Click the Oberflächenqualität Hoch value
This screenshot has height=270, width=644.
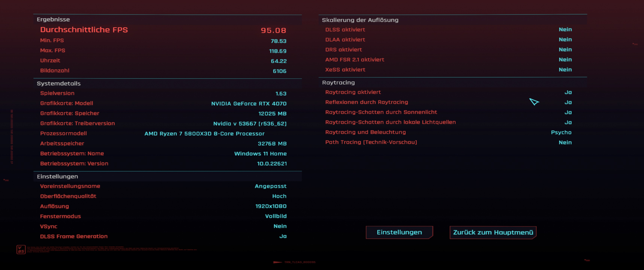[279, 196]
